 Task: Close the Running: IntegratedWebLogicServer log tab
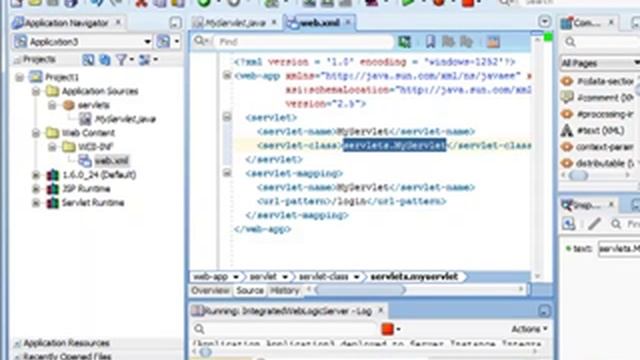[x=380, y=311]
